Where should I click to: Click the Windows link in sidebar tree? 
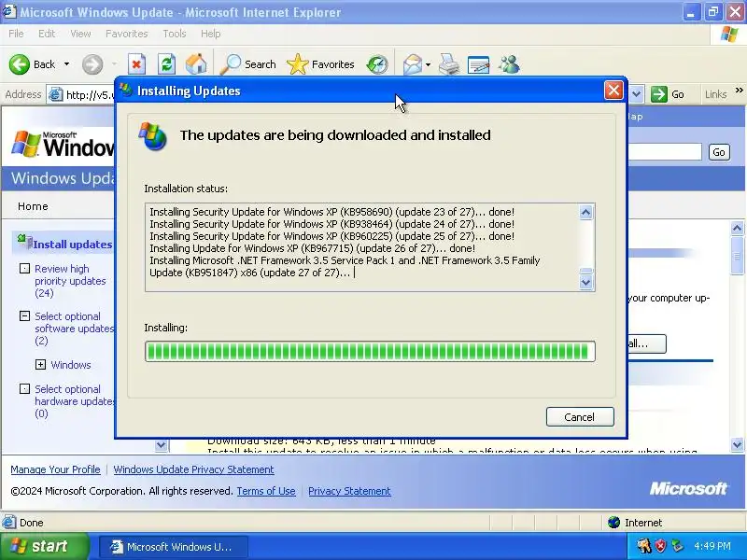click(71, 365)
